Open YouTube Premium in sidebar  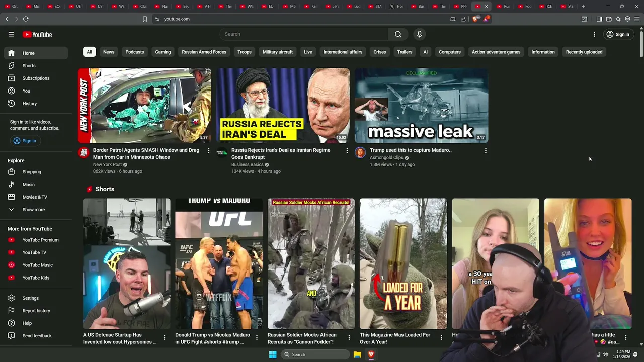tap(36, 240)
